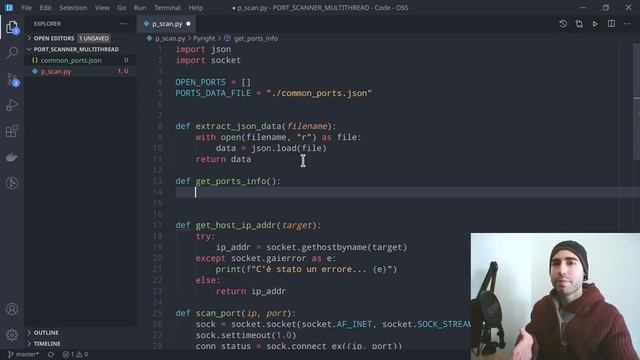
Task: Click Pyright in the breadcrumb
Action: tap(204, 38)
